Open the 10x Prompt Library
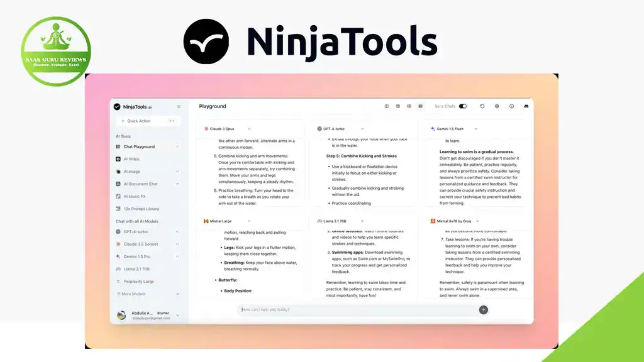 point(141,209)
